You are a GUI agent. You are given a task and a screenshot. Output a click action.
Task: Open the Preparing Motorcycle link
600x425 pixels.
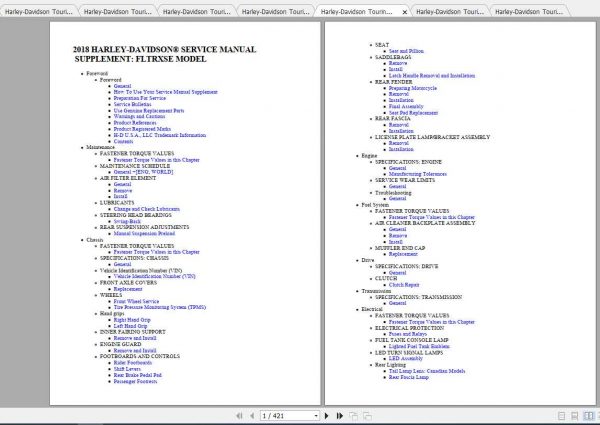point(412,88)
